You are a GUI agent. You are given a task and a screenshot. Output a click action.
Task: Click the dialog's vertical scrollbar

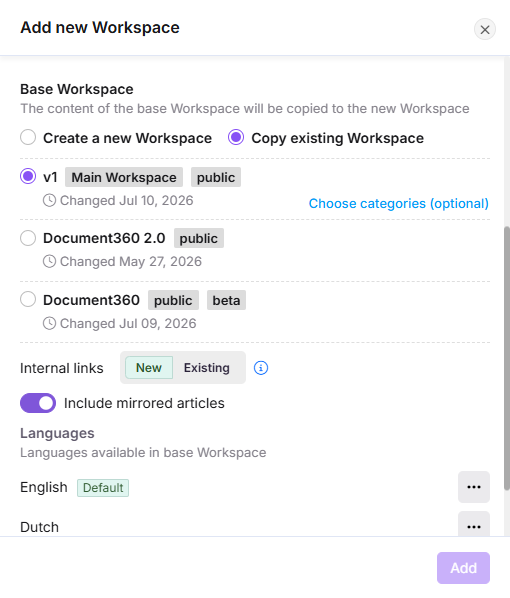point(507,358)
